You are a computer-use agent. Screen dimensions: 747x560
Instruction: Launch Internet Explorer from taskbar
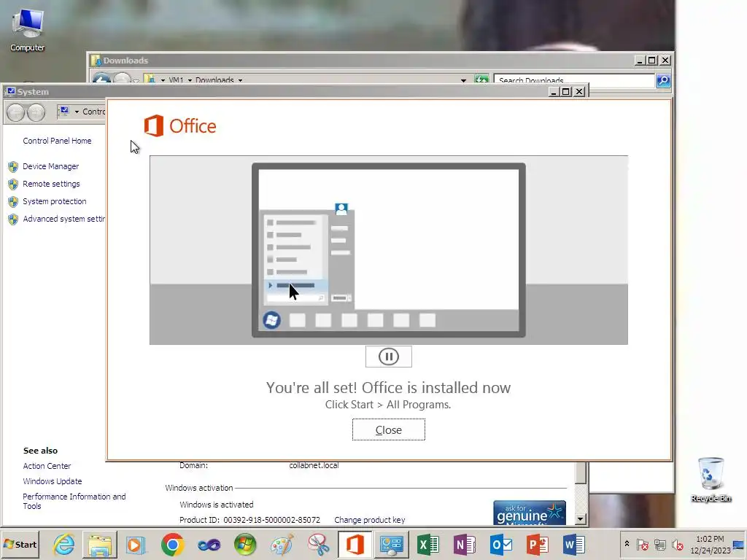63,544
